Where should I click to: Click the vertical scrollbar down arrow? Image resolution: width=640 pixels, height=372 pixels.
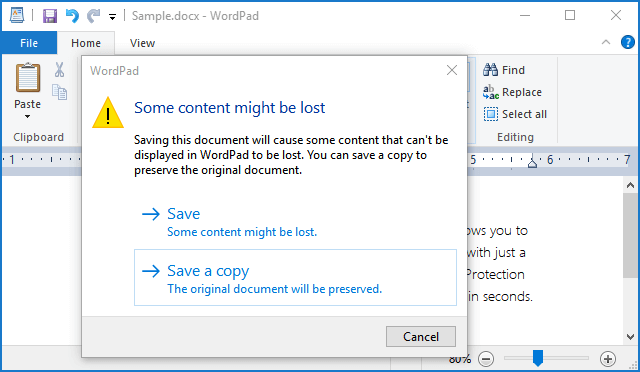(x=630, y=337)
